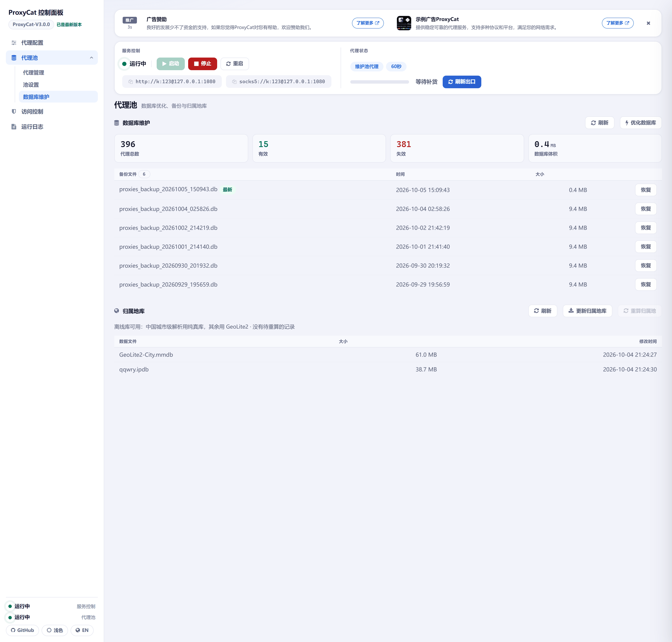
Task: Click the ProxyCat-V3.0.0 version badge
Action: tap(31, 24)
